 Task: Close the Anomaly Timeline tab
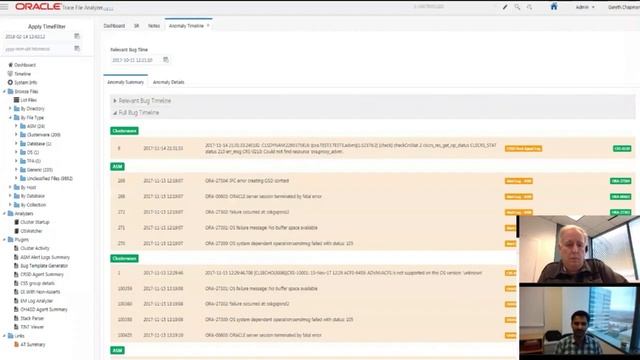pos(208,25)
